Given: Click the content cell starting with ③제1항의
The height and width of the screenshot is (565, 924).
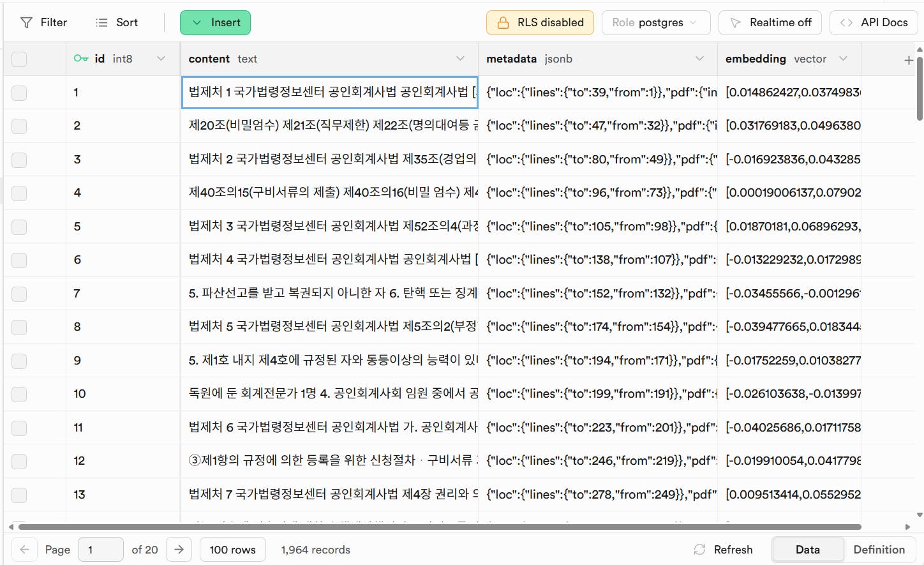Looking at the screenshot, I should [x=330, y=461].
